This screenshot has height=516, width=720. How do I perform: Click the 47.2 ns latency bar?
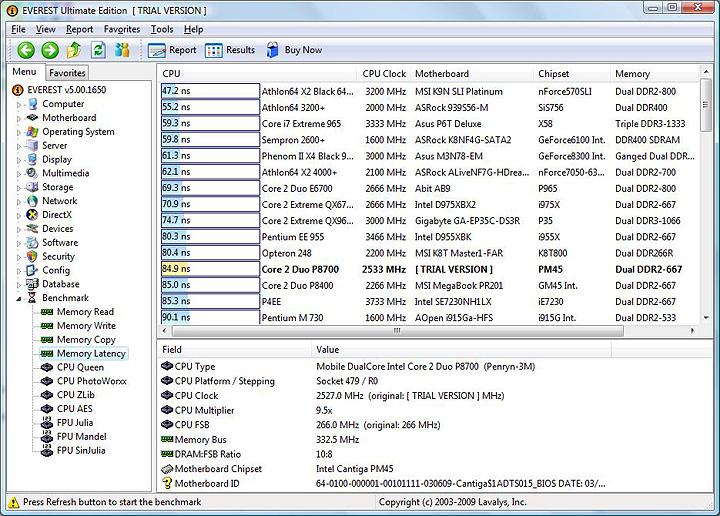click(210, 91)
